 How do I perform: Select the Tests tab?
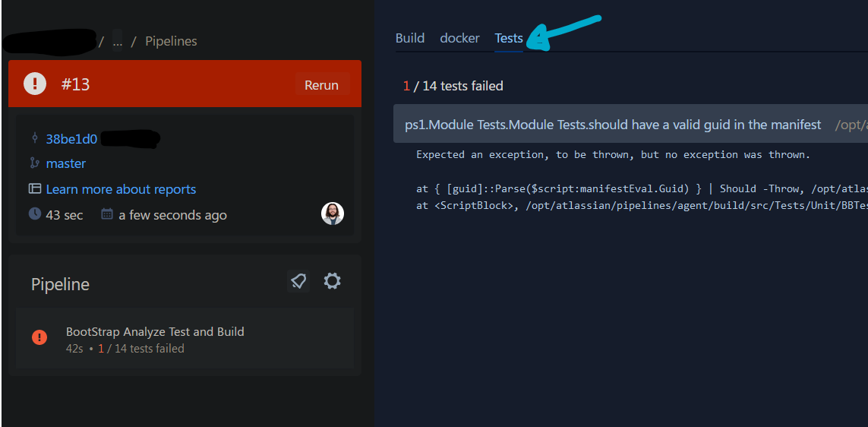[509, 38]
